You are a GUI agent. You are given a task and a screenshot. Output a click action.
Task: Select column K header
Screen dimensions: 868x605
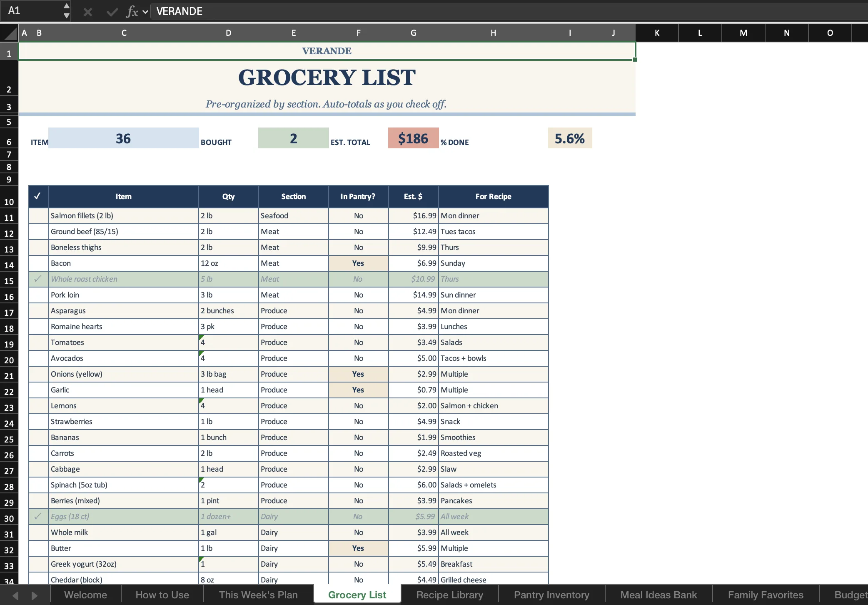(657, 33)
